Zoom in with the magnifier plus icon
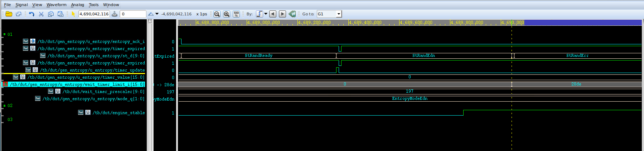 click(227, 14)
